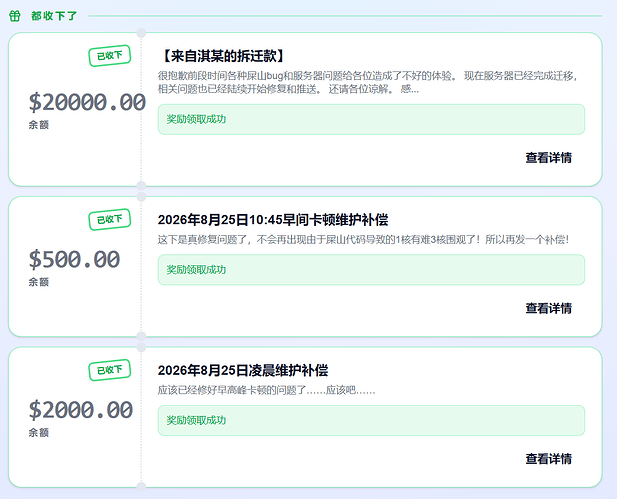Click 奖励领取成功 banner in 早间卡顿 card
This screenshot has height=499, width=617.
[x=371, y=270]
